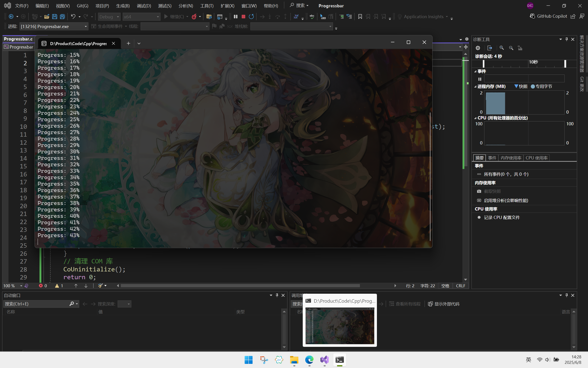Open the 文件(F) menu

(x=22, y=6)
